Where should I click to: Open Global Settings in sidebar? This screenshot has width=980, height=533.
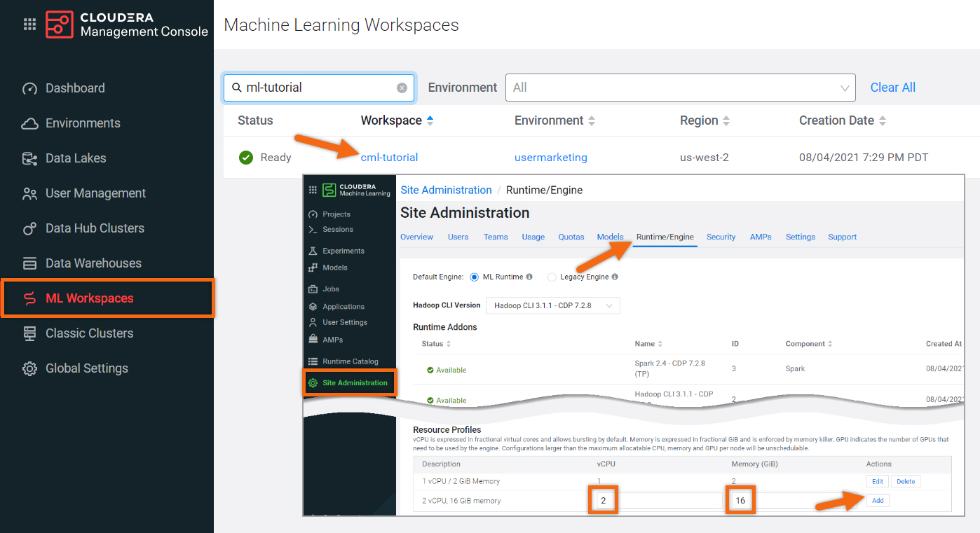87,368
